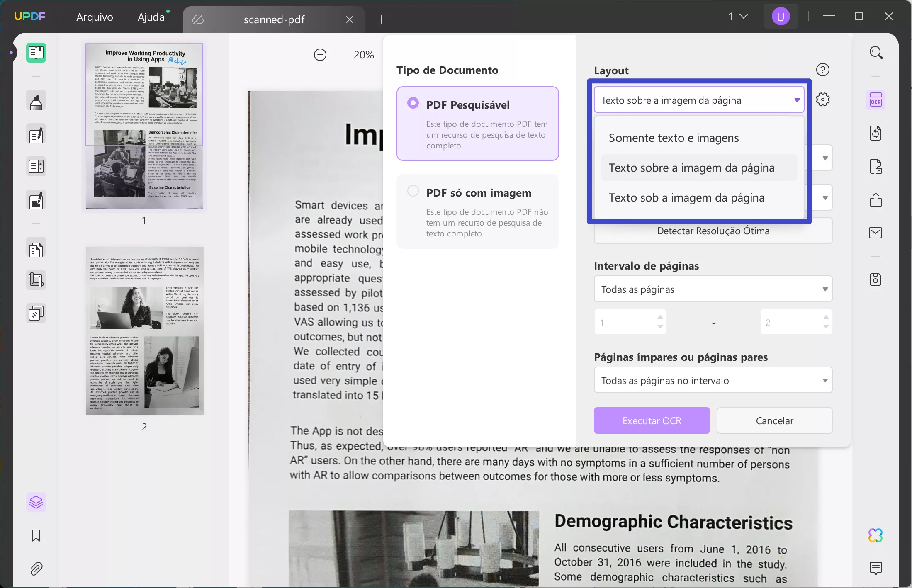Select page 2 thumbnail

144,330
